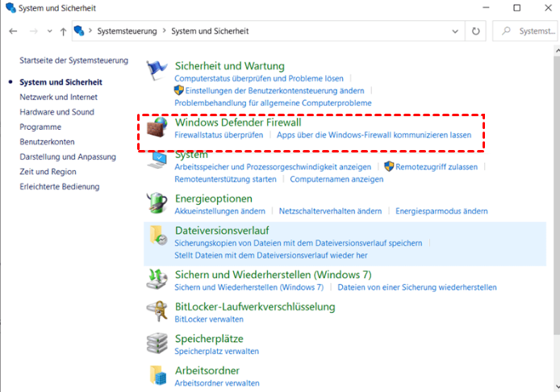Click Computerstatus überprüfen und Probleme lösen

259,78
